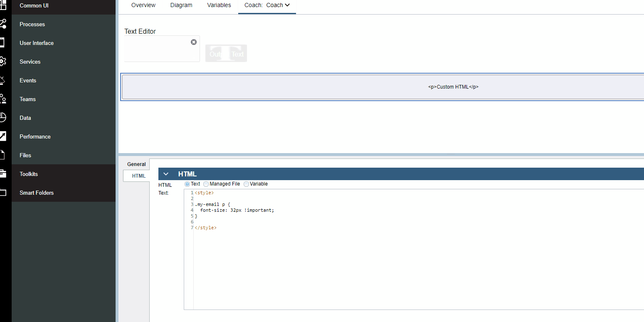Click the "Text Editor" label on the canvas
Screen dimensions: 644x322
coord(140,31)
